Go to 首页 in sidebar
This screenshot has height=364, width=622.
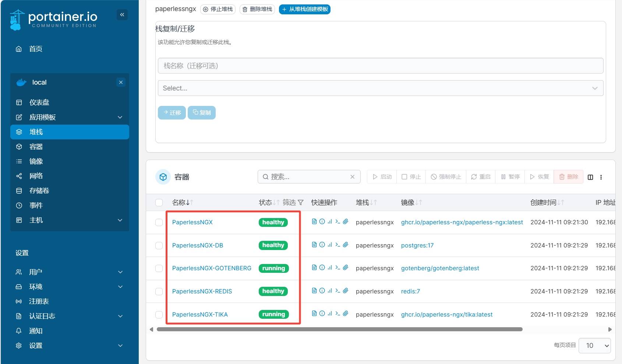[36, 49]
